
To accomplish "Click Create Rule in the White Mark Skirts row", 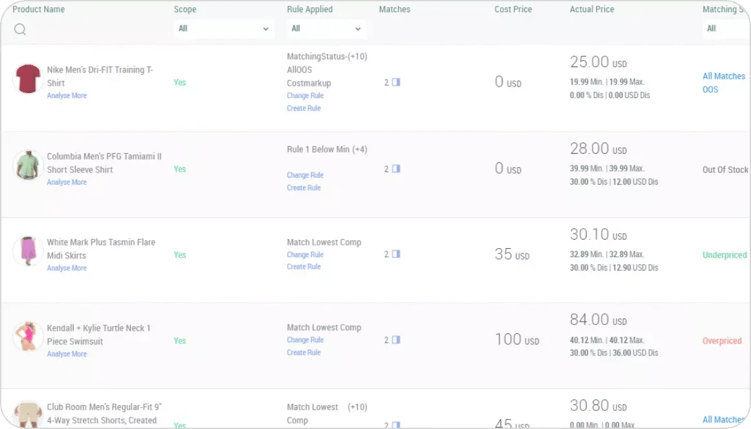I will (x=304, y=267).
